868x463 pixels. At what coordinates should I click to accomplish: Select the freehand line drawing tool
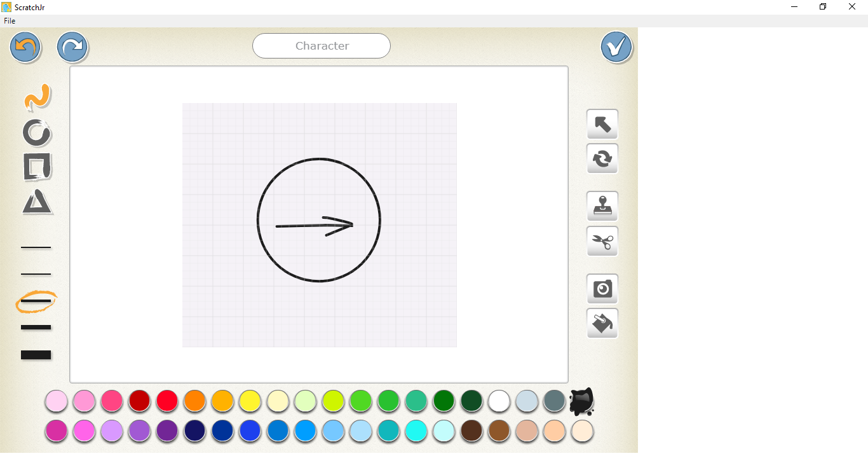(x=37, y=97)
